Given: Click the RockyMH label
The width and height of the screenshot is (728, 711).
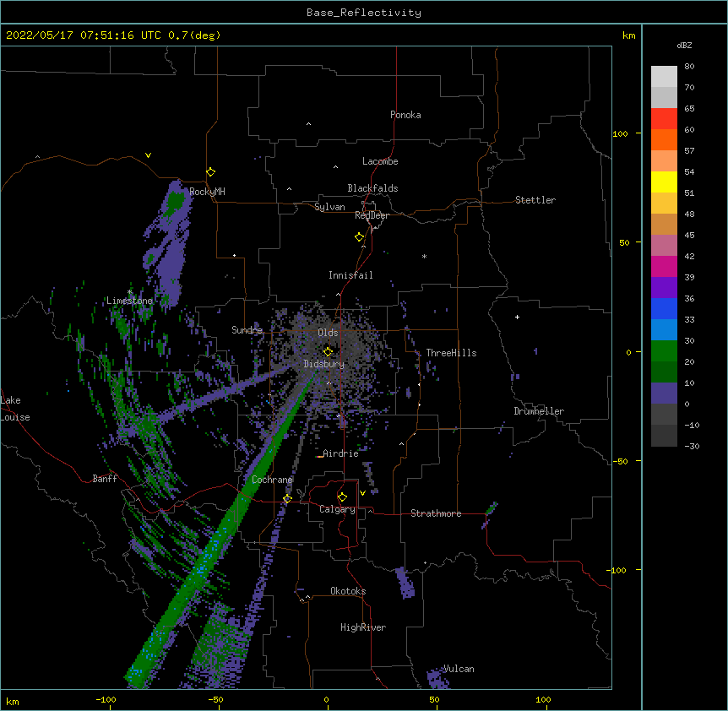Looking at the screenshot, I should point(207,192).
